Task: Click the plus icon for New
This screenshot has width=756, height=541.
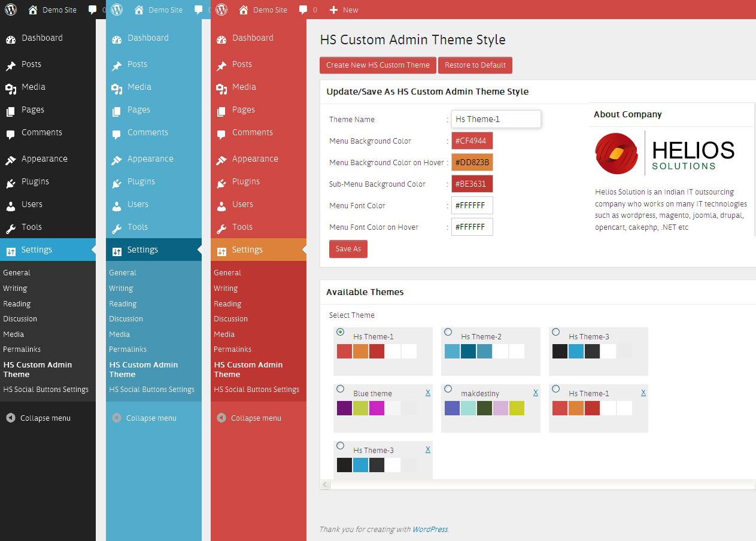Action: [x=333, y=10]
